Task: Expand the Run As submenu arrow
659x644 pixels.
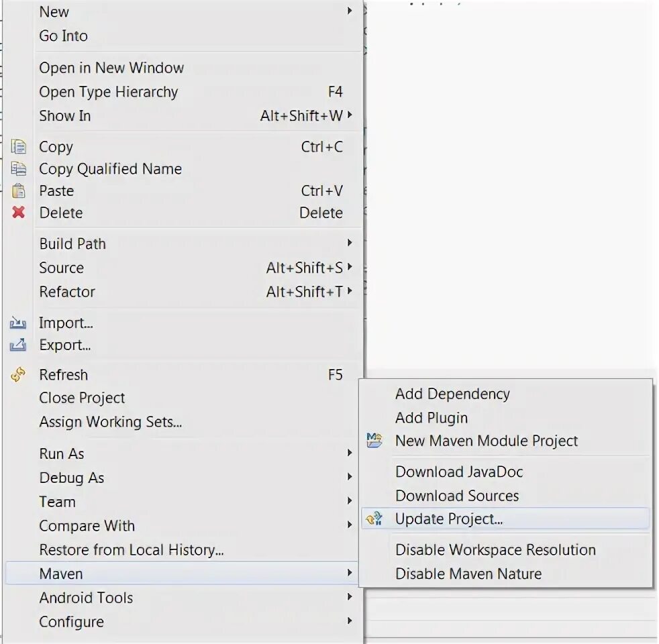Action: tap(349, 453)
